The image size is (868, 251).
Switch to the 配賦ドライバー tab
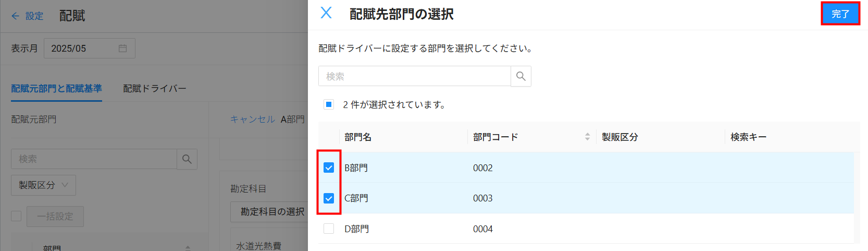[x=155, y=89]
